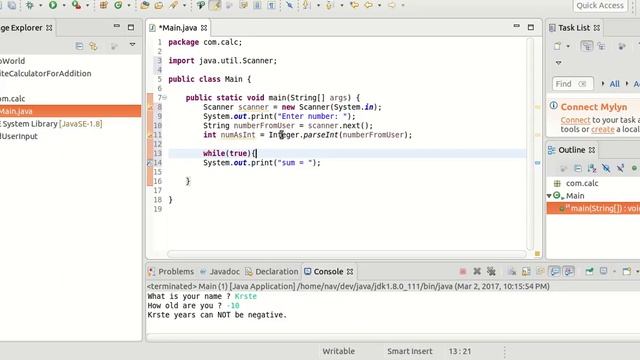Click the Open Task folder icon

point(159,5)
